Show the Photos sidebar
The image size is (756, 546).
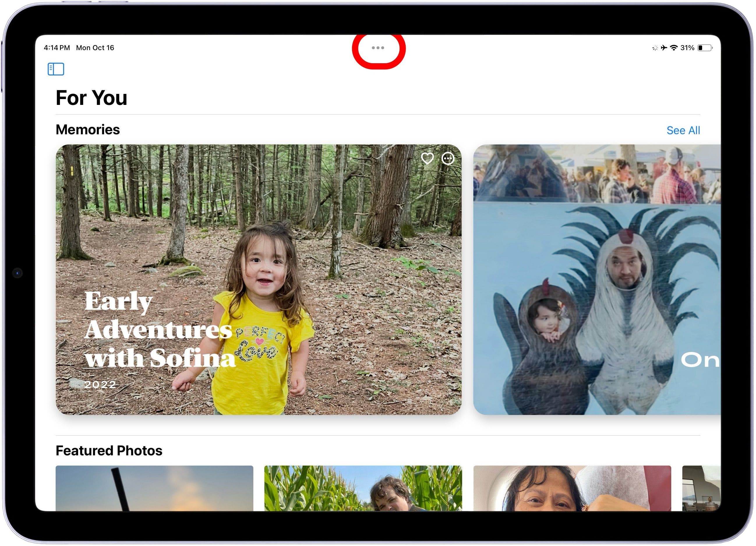(x=56, y=69)
